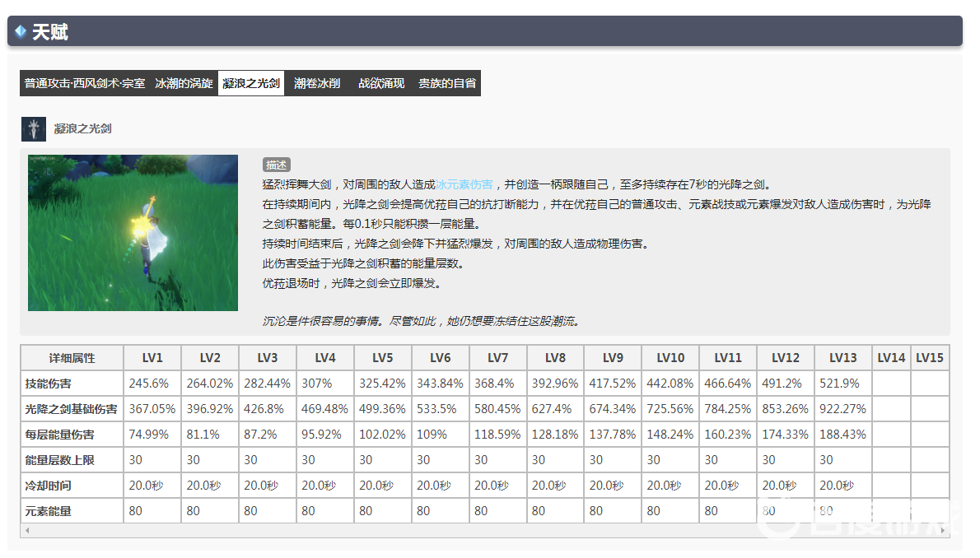980x558 pixels.
Task: Select the LV1 column header
Action: (152, 358)
